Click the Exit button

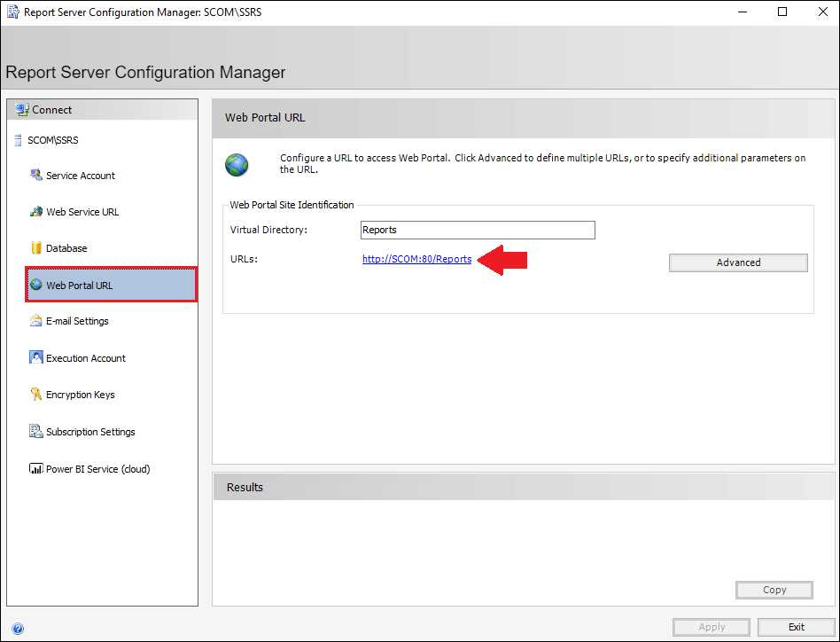point(796,627)
